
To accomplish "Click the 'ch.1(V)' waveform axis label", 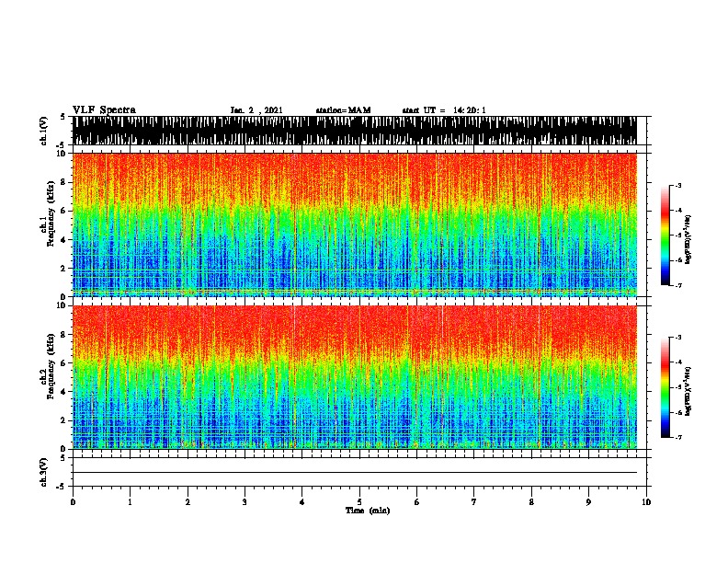I will coord(43,131).
